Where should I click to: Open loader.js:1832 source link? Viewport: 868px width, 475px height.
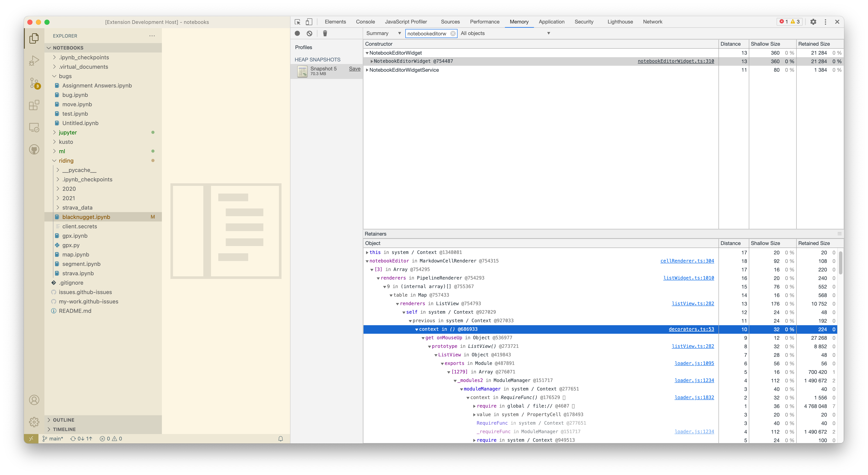click(x=694, y=398)
